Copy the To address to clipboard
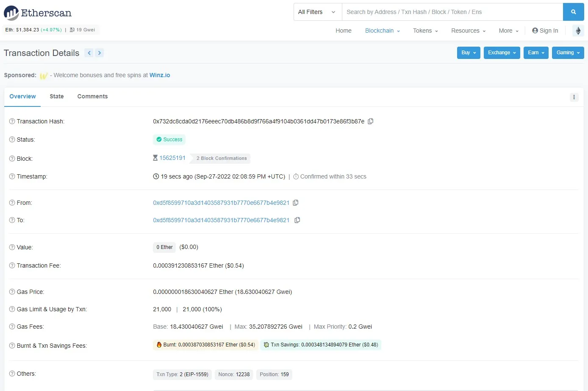This screenshot has height=391, width=588. click(297, 220)
